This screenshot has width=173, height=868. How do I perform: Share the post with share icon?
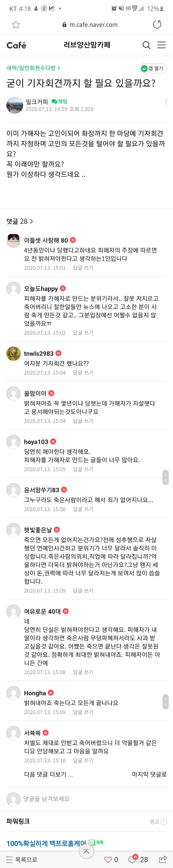click(x=163, y=859)
